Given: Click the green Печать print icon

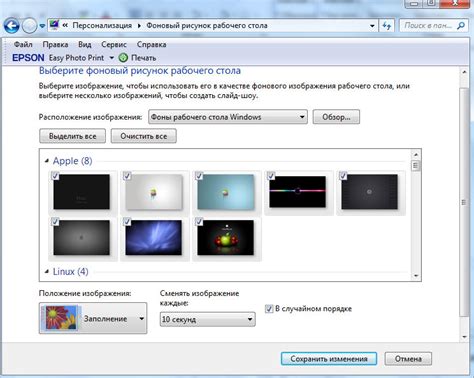Looking at the screenshot, I should (123, 58).
